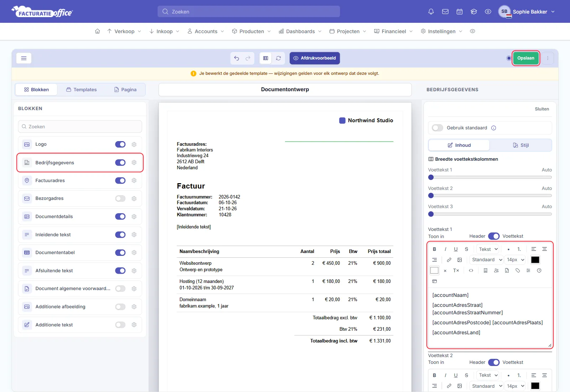Switch Voettekst 1 Header/Voettekst toggle

[x=494, y=236]
